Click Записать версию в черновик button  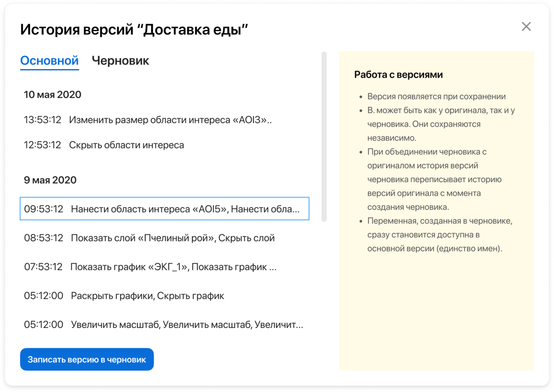coord(87,359)
